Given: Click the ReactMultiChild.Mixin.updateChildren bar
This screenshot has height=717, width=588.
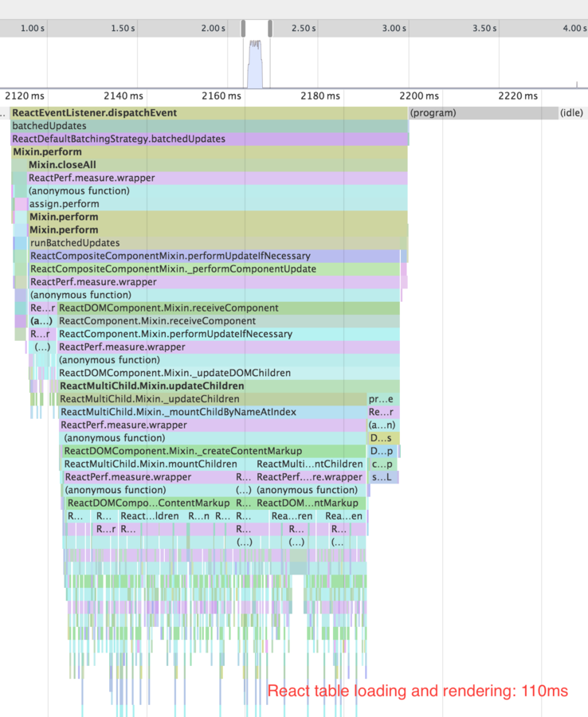Looking at the screenshot, I should [x=229, y=386].
